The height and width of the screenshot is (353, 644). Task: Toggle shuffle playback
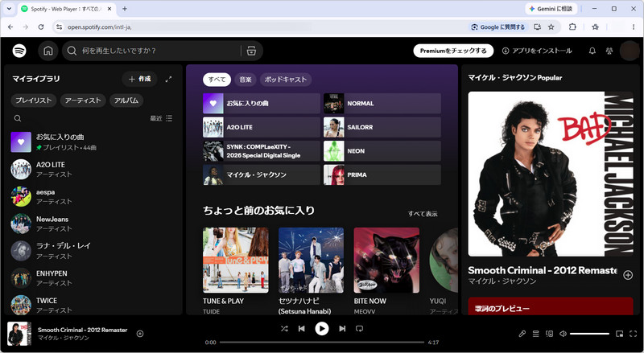(x=284, y=328)
